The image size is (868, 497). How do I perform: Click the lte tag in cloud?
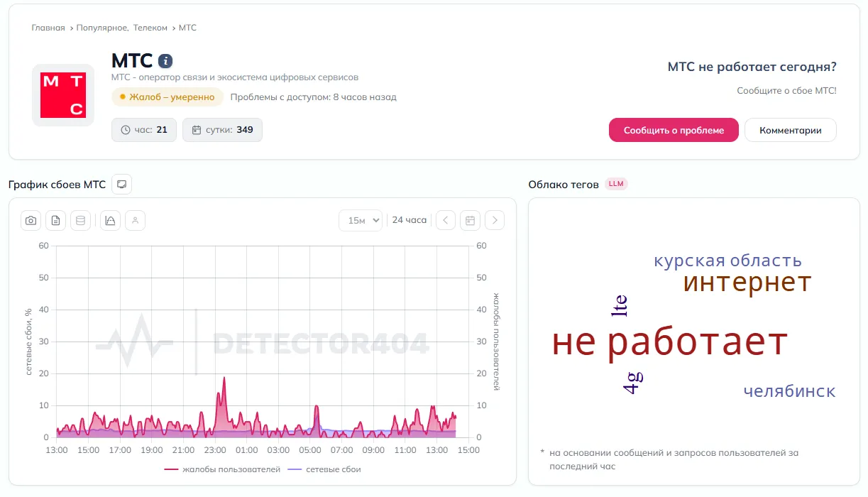[x=620, y=305]
